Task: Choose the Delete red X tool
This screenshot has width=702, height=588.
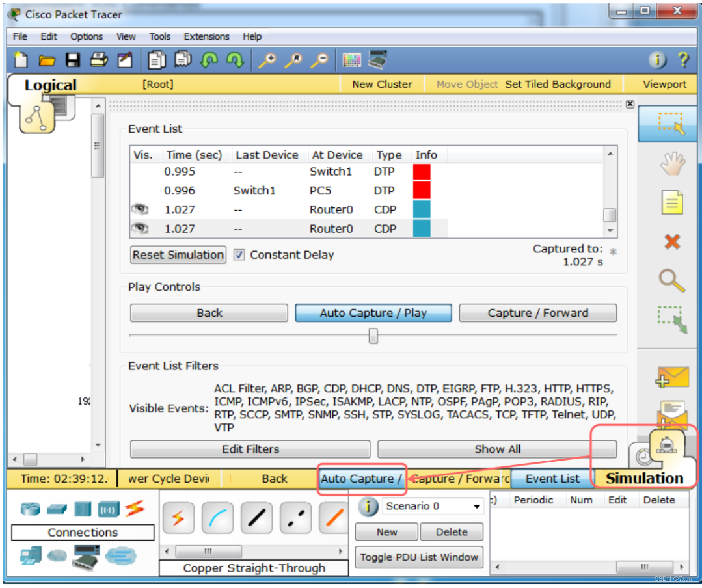Action: [x=673, y=242]
